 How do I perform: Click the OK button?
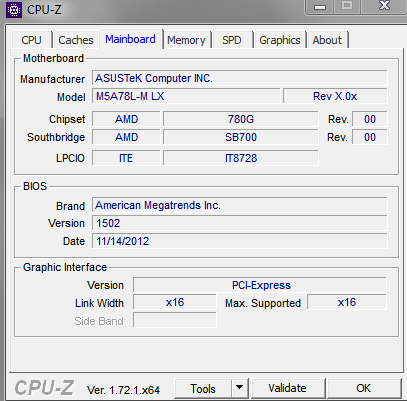click(x=363, y=388)
